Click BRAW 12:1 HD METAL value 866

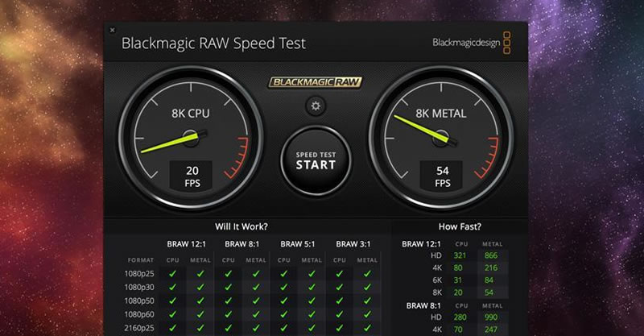(491, 255)
